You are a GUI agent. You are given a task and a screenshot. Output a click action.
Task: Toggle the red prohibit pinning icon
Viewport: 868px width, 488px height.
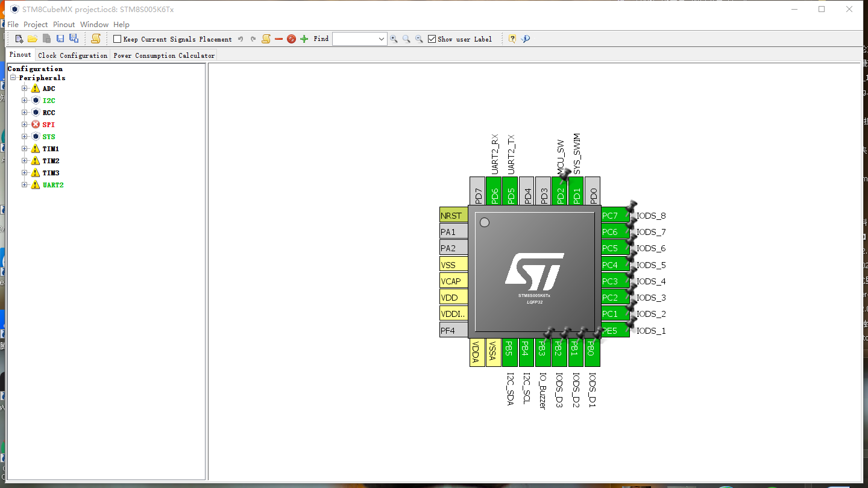pos(291,39)
